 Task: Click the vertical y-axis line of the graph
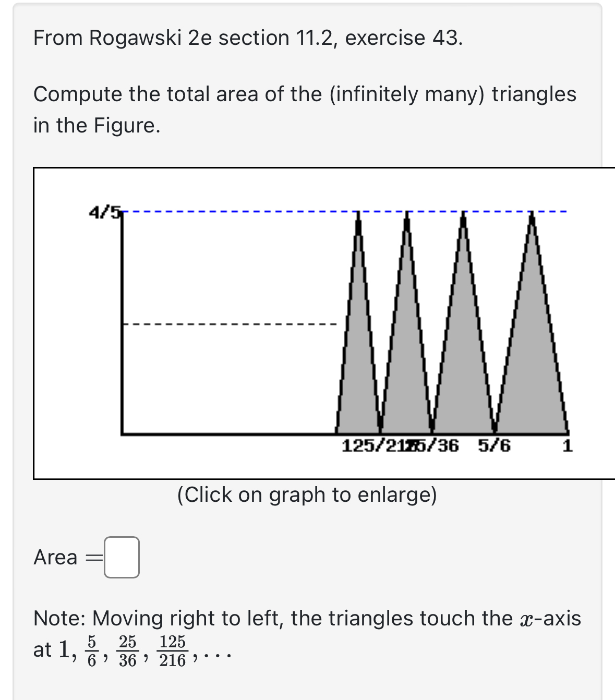[122, 322]
